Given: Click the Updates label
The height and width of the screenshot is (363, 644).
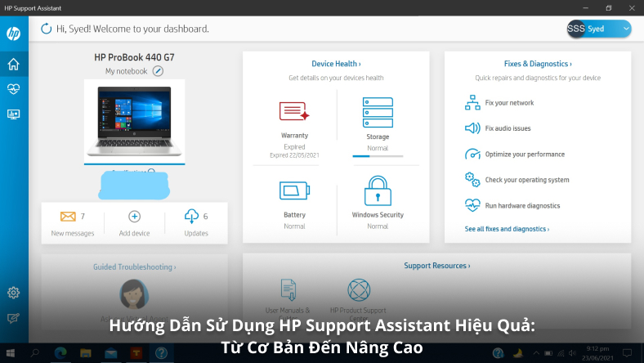Looking at the screenshot, I should pyautogui.click(x=196, y=233).
